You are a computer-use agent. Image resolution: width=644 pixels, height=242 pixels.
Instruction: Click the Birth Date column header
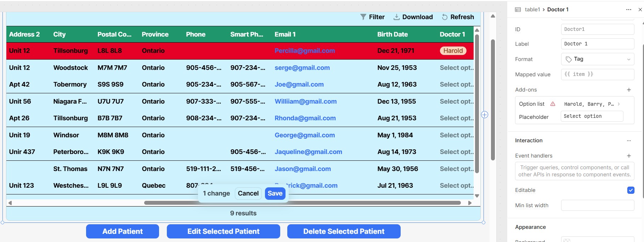[392, 34]
